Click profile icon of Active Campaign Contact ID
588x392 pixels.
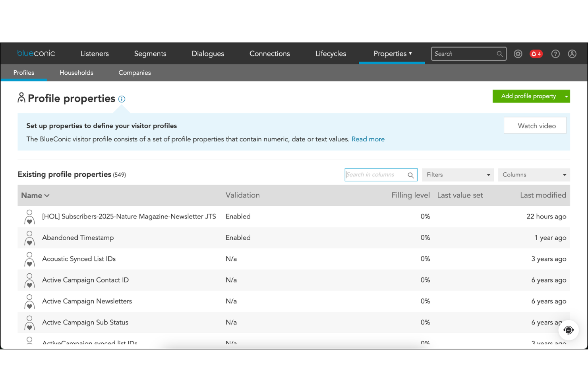(29, 281)
